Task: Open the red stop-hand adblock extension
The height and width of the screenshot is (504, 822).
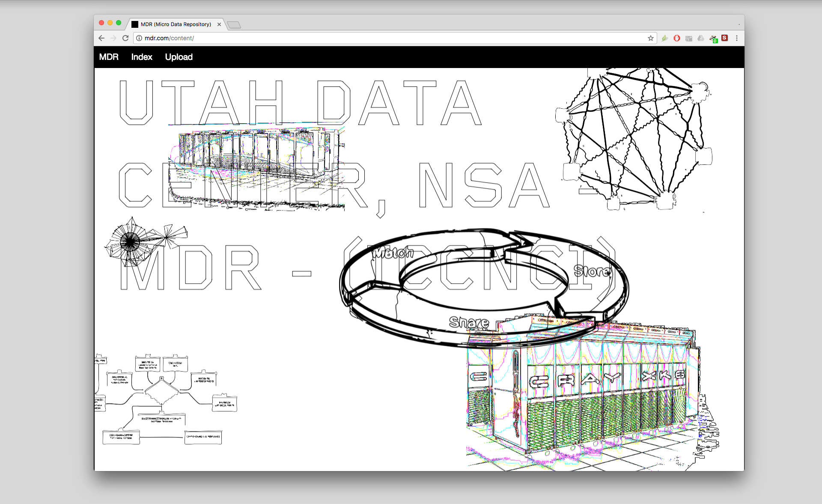Action: pos(677,38)
